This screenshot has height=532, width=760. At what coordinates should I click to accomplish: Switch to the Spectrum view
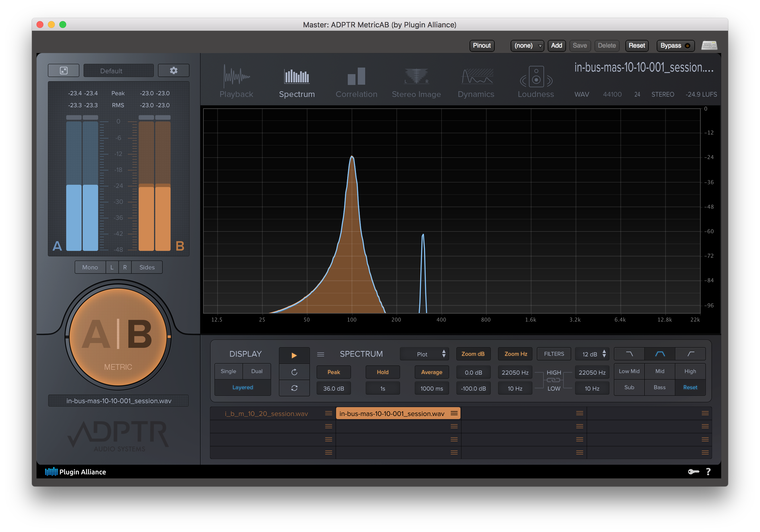click(x=297, y=81)
